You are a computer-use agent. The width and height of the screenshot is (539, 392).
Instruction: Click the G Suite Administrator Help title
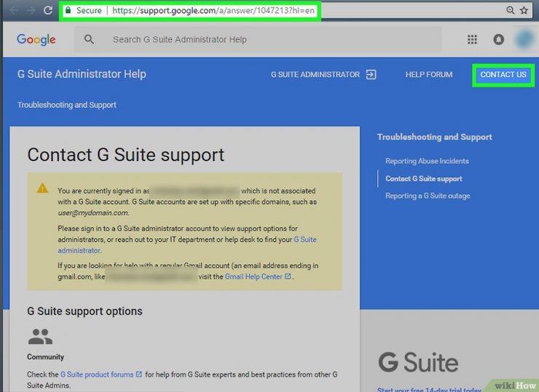click(x=82, y=74)
